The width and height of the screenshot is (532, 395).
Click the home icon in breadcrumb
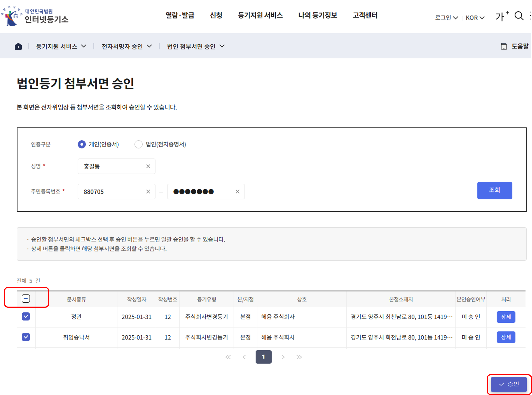click(x=18, y=46)
